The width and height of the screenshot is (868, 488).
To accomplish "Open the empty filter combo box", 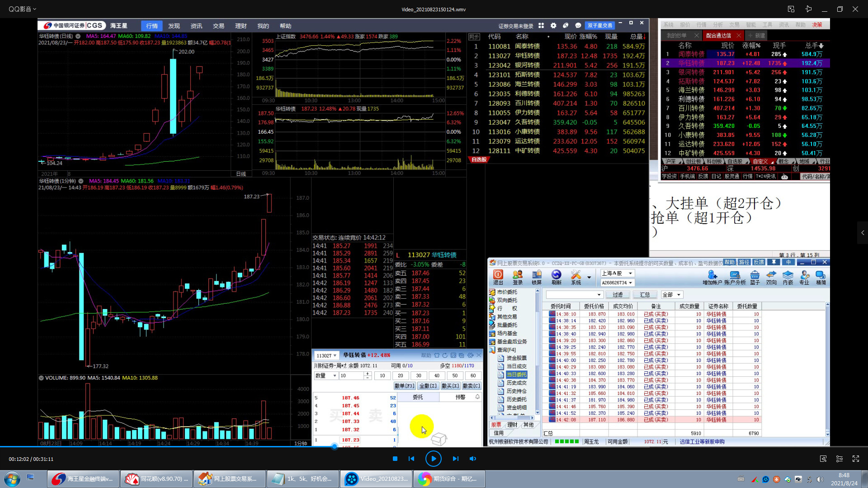I will point(575,295).
